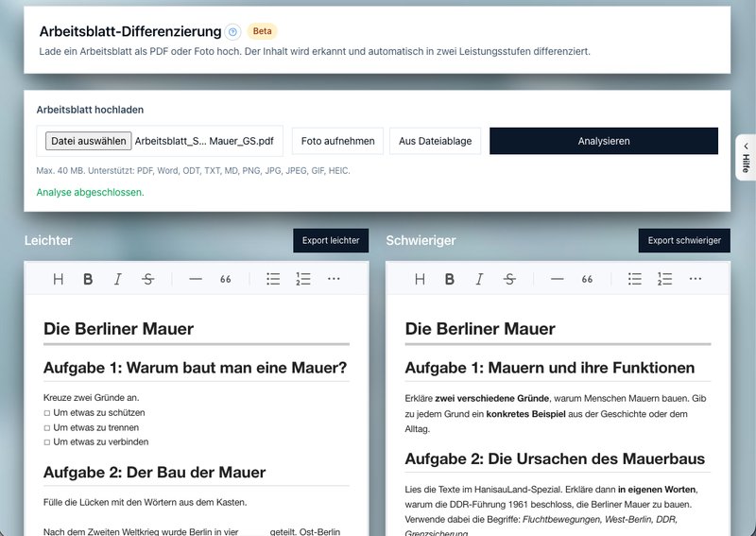Click 'Kreuze zwei Gründe an.' text
The height and width of the screenshot is (536, 756).
[x=91, y=398]
